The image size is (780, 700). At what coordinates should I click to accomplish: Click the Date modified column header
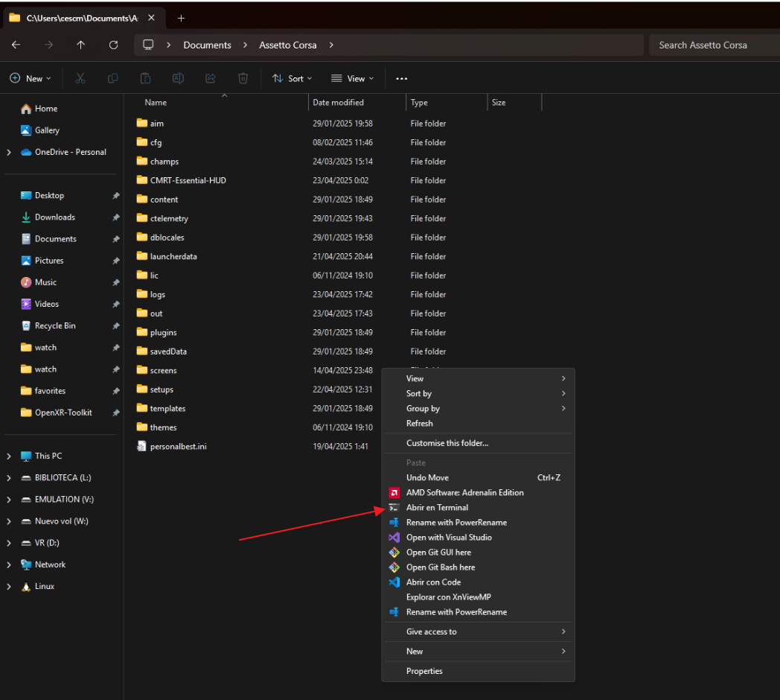[339, 103]
